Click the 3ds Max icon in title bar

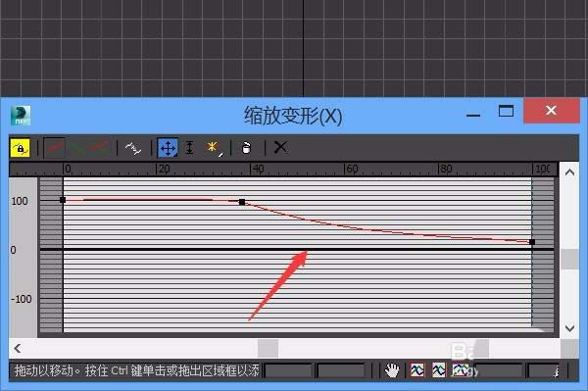(21, 115)
